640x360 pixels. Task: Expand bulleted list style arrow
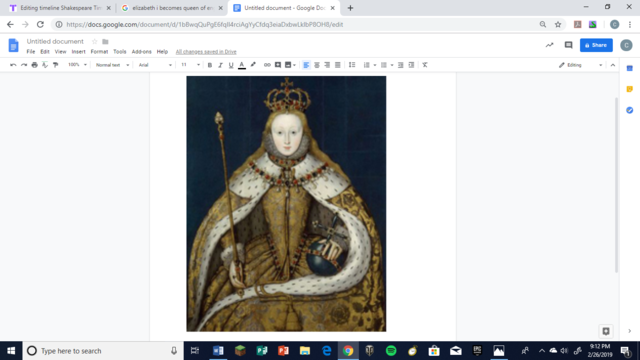392,65
